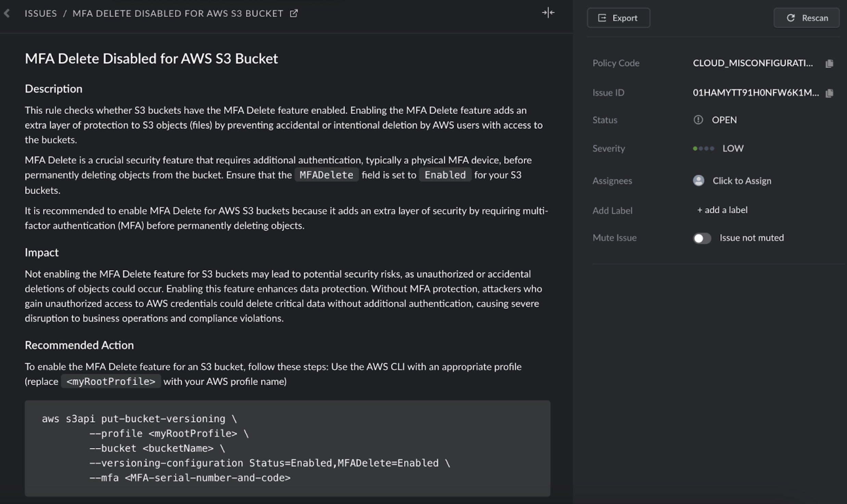Image resolution: width=847 pixels, height=504 pixels.
Task: Copy the Issue ID value
Action: pos(829,93)
